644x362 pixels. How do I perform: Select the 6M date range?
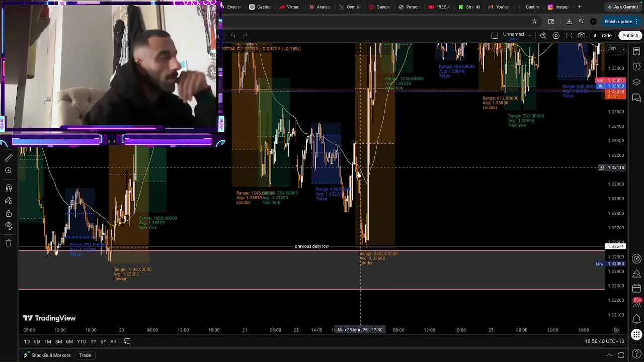[69, 342]
